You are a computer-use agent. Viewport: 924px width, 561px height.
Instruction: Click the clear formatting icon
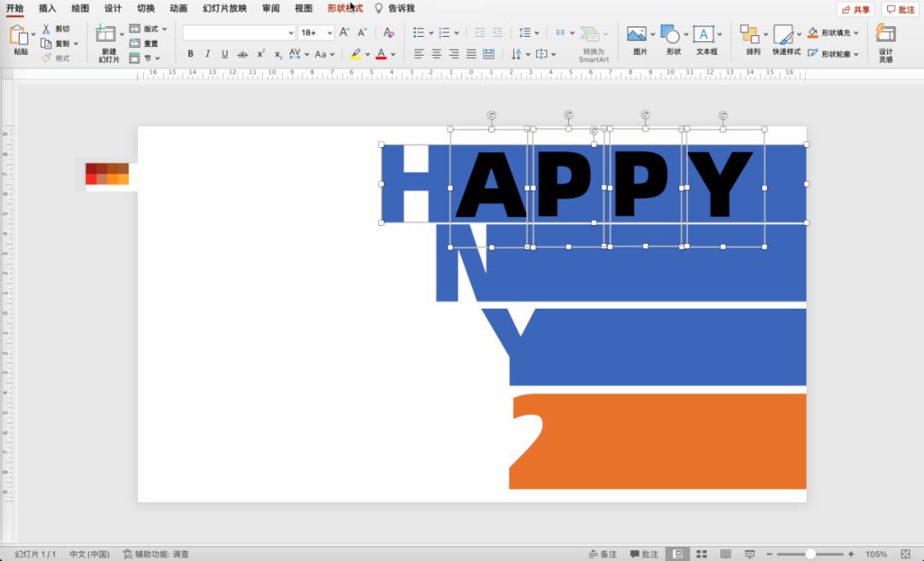[388, 32]
